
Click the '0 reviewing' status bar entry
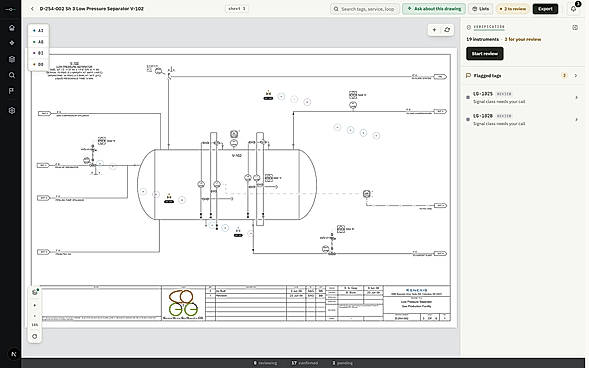[x=265, y=363]
